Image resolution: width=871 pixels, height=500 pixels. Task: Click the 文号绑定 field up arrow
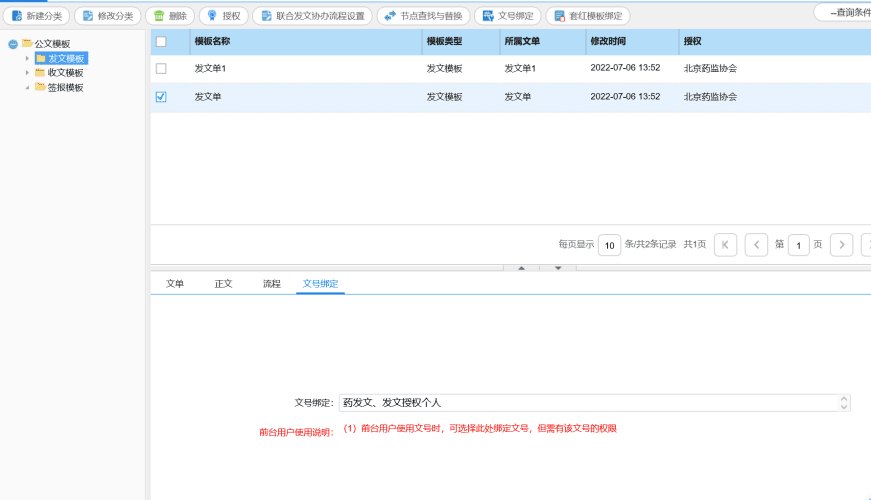844,399
